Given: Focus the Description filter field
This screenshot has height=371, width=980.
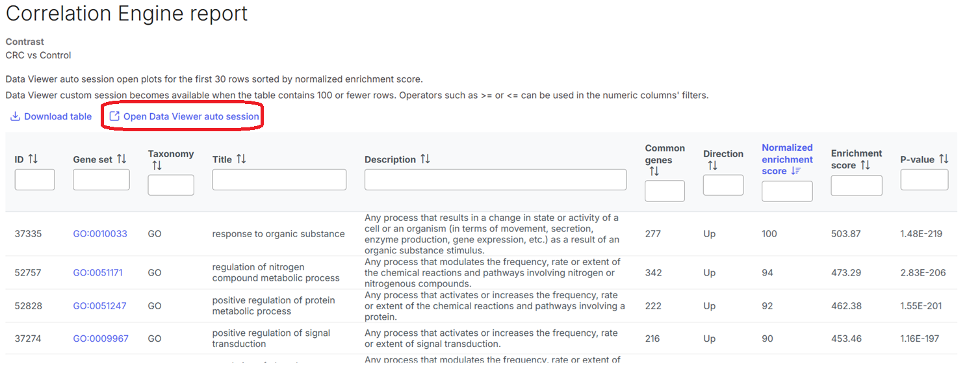Looking at the screenshot, I should (495, 180).
